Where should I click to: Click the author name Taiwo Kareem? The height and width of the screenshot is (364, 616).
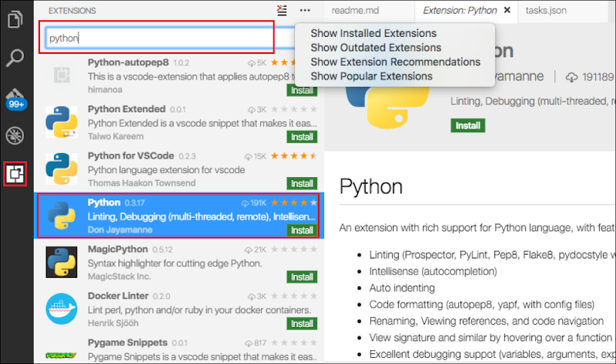115,136
